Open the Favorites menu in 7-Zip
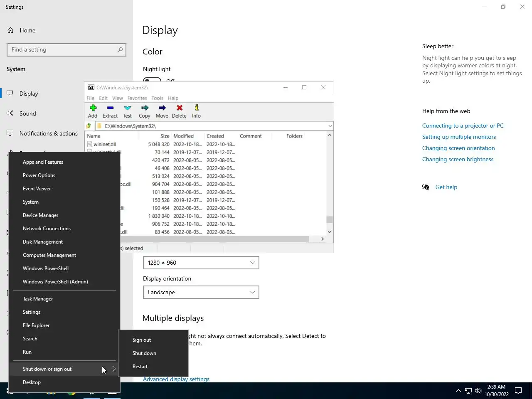 [137, 98]
